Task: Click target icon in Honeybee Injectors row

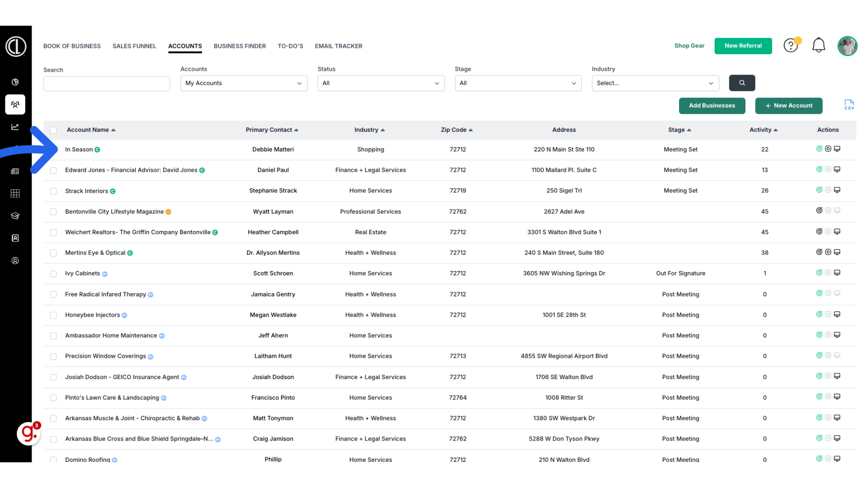Action: 819,314
